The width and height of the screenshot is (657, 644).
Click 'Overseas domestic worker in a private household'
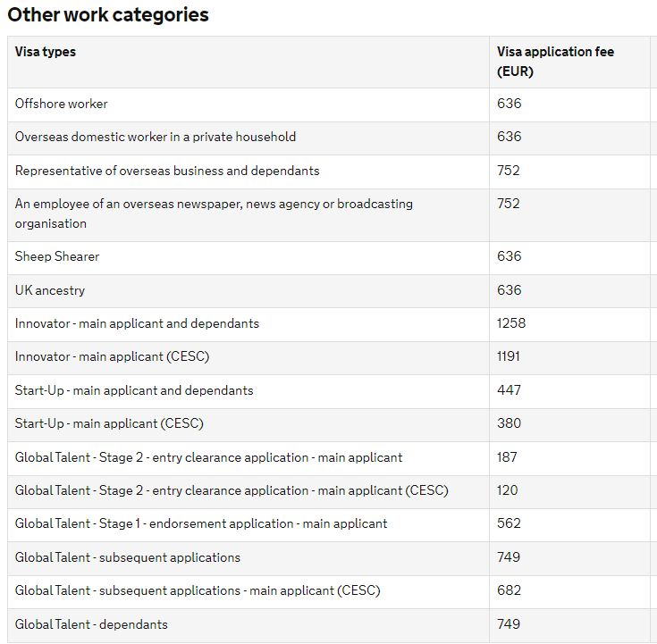pyautogui.click(x=156, y=137)
